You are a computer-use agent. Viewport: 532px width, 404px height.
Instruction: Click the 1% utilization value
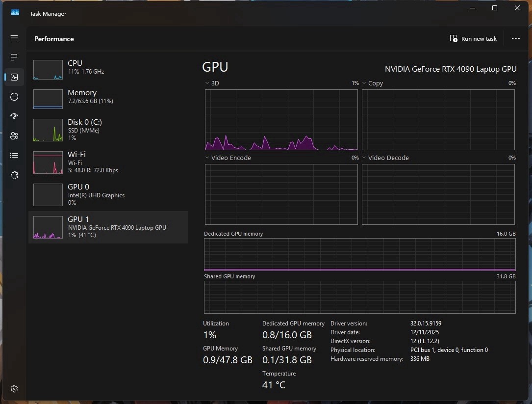[210, 335]
